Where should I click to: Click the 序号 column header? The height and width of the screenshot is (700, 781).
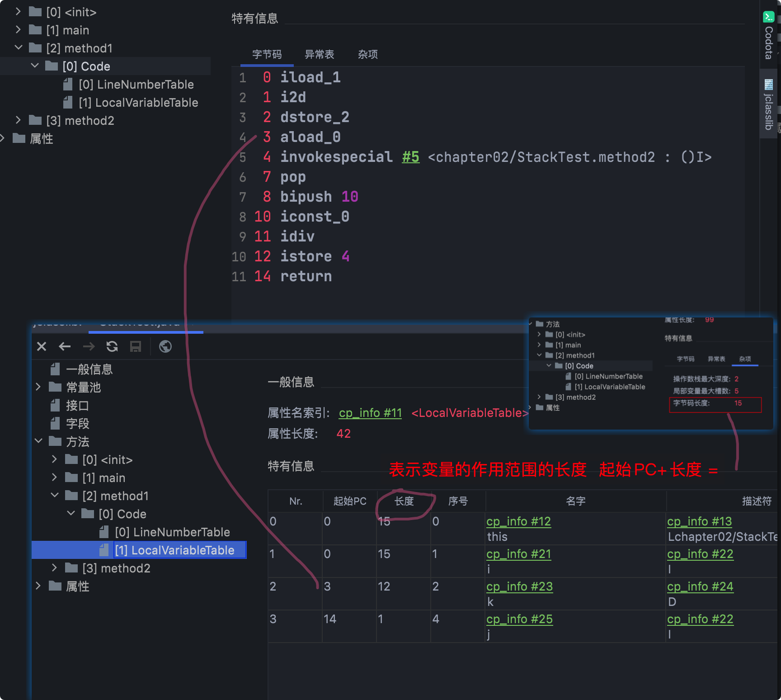click(x=458, y=501)
